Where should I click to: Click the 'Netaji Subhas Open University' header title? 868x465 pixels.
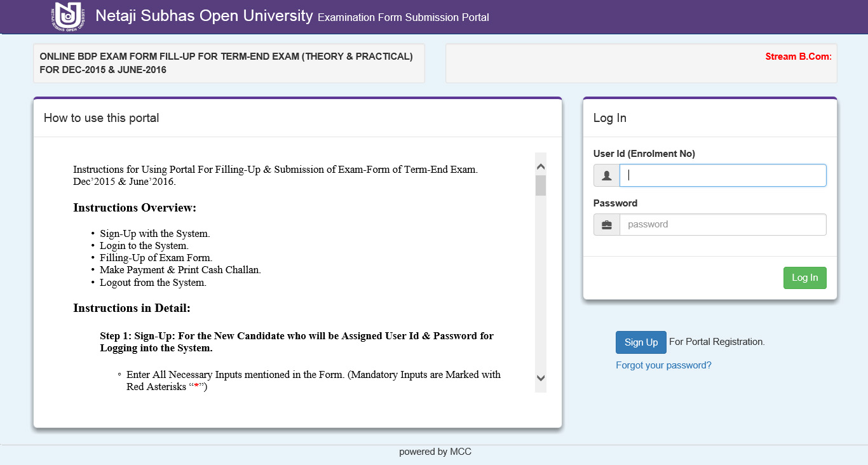(204, 16)
